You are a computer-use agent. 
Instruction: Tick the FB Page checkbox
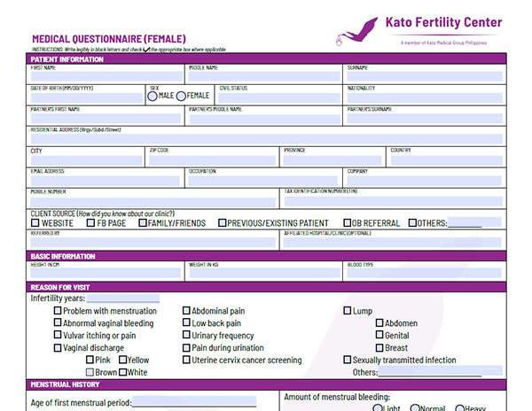click(x=90, y=223)
